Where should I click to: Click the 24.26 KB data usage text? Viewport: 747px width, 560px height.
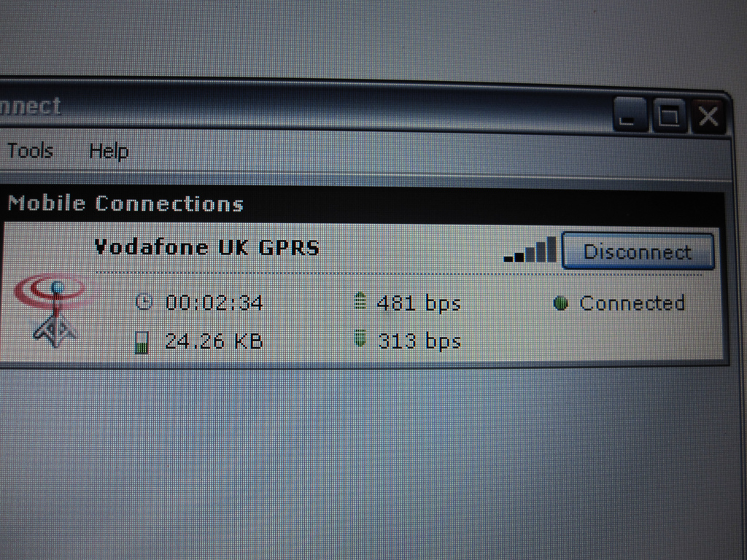point(214,341)
